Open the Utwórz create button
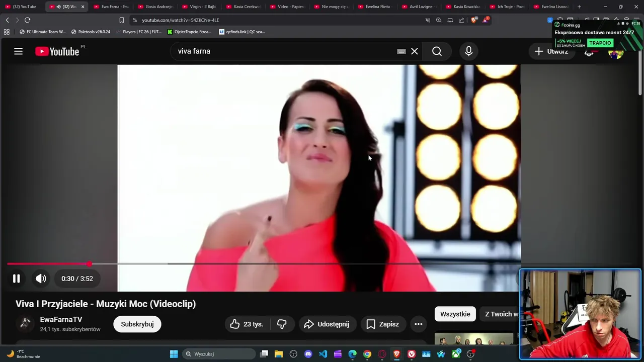The width and height of the screenshot is (644, 362). (551, 51)
